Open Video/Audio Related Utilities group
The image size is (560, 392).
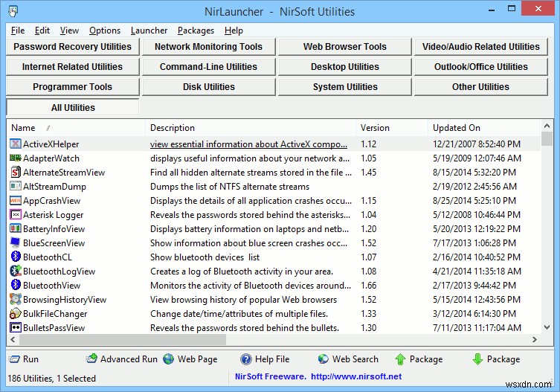pos(480,47)
